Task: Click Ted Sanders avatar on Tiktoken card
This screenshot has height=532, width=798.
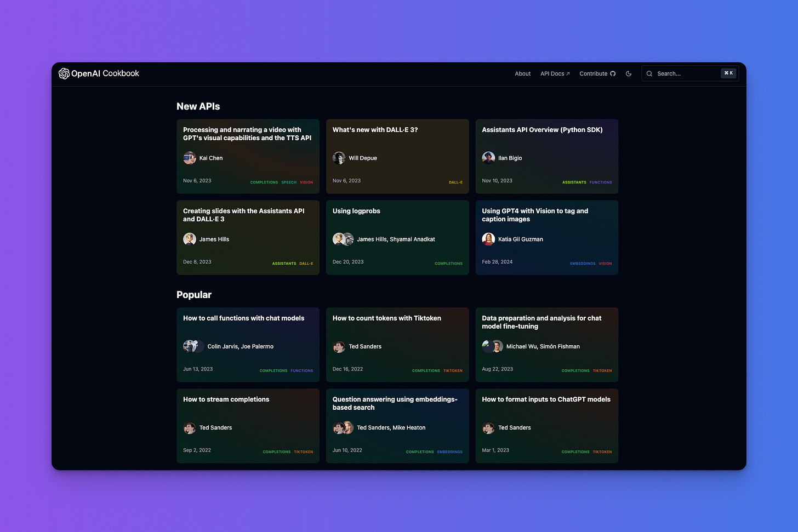Action: pos(339,346)
